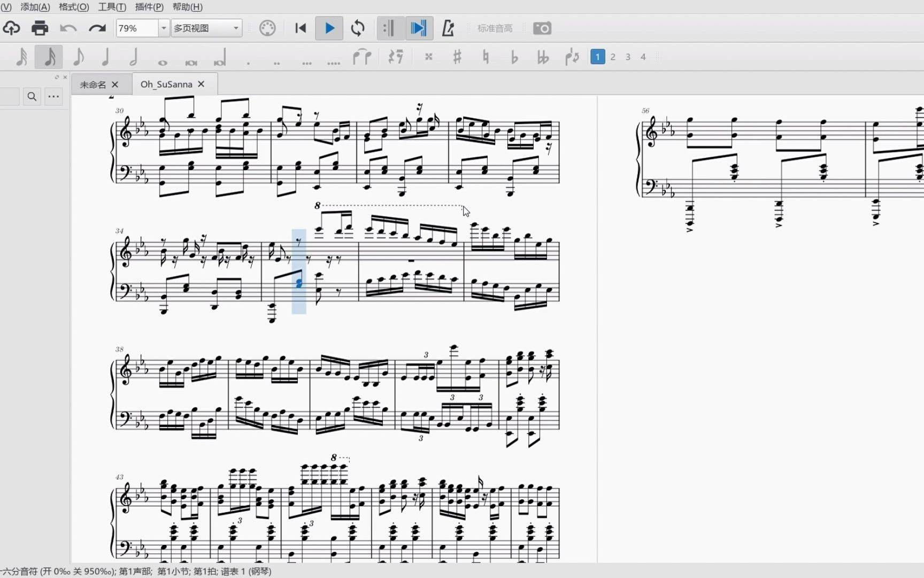Click the tie notes icon
Image resolution: width=924 pixels, height=578 pixels.
point(362,57)
